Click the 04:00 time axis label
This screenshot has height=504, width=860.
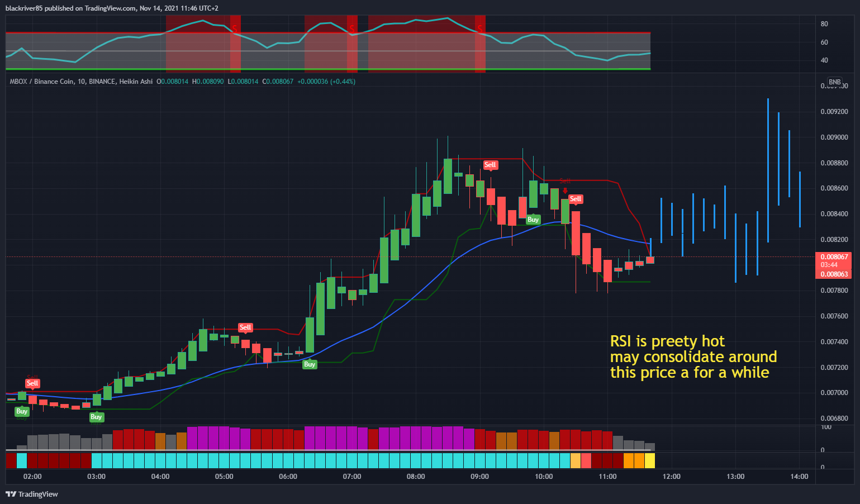[160, 477]
